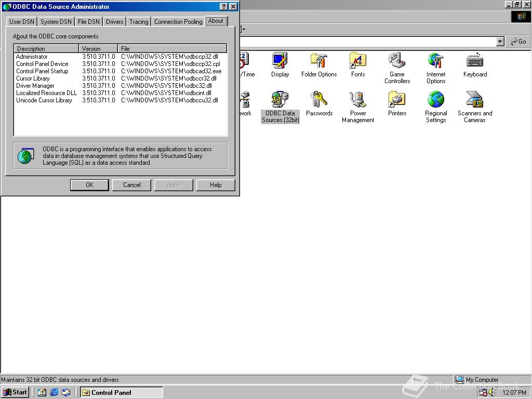Viewport: 532px width, 399px height.
Task: Select the Localized Resource DLL row
Action: (121, 93)
